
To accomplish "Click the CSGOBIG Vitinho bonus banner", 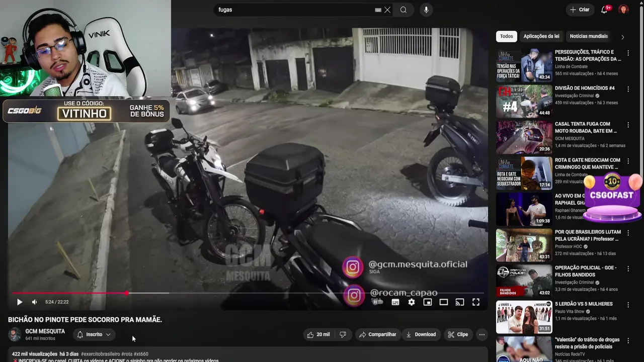I will coord(86,111).
